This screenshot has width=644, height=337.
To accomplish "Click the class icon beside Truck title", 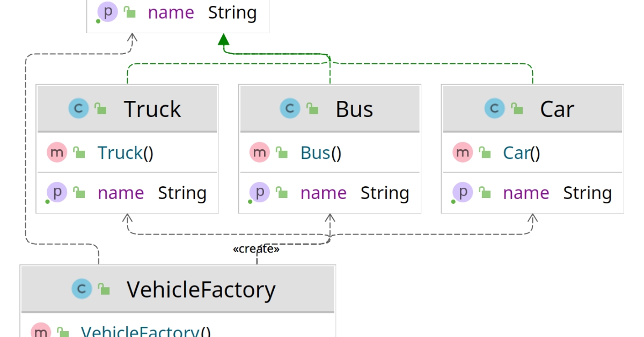I will coord(78,108).
